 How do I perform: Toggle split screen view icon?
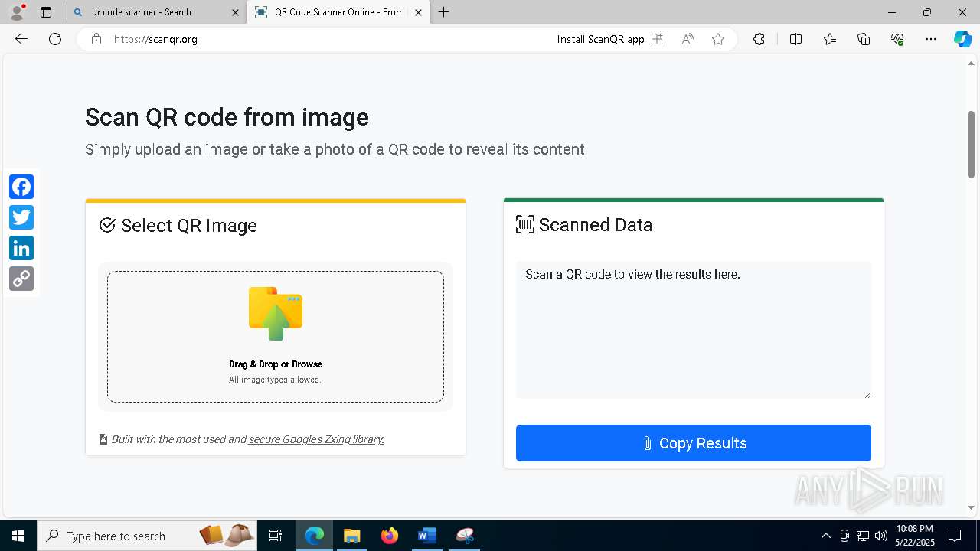click(x=795, y=39)
